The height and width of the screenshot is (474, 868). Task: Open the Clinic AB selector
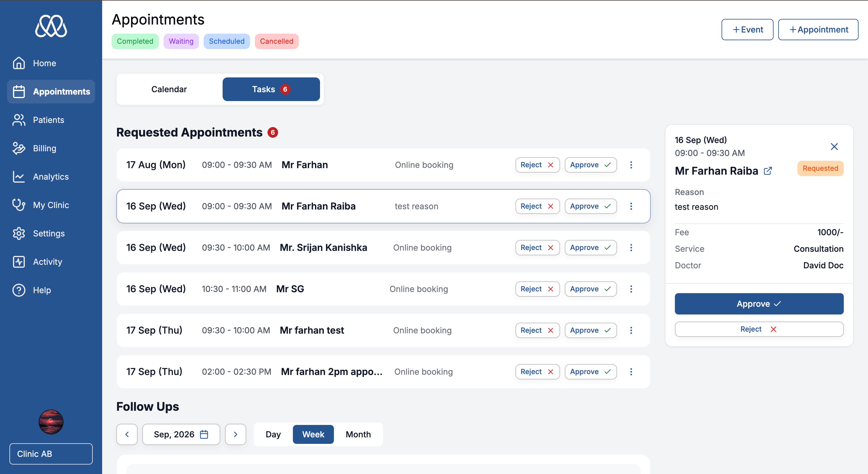click(x=51, y=454)
